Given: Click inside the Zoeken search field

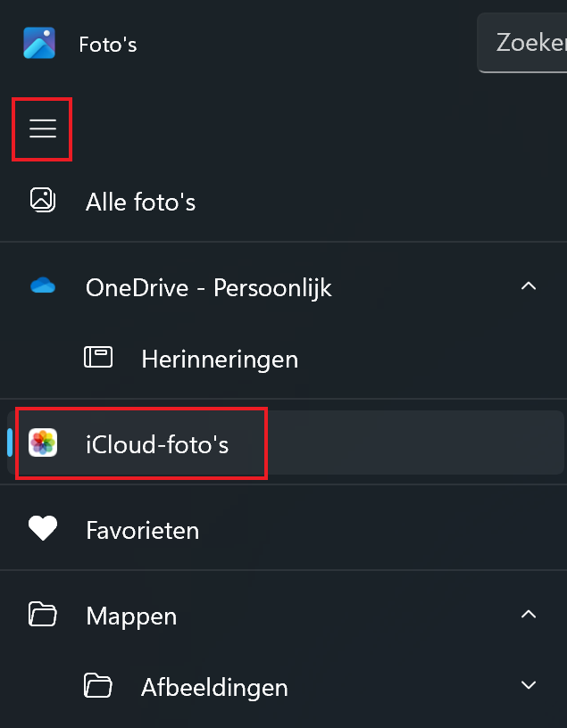Looking at the screenshot, I should click(531, 42).
